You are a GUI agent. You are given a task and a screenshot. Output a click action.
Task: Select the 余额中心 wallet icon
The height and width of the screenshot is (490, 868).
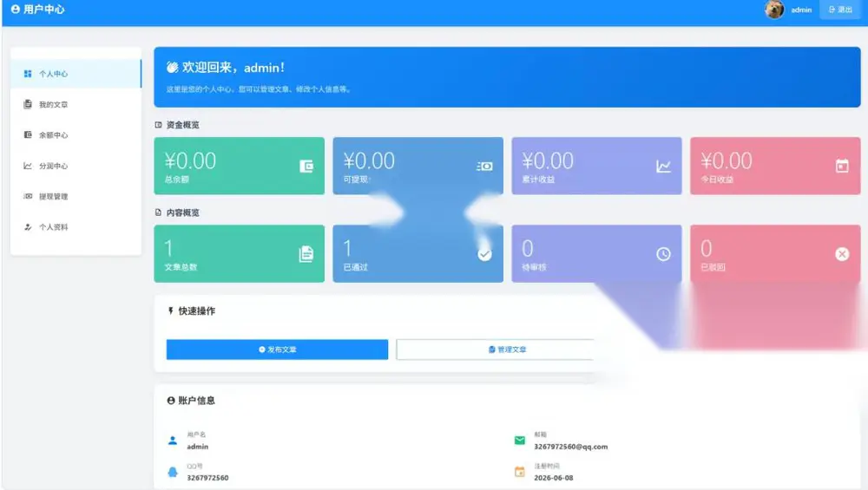28,135
